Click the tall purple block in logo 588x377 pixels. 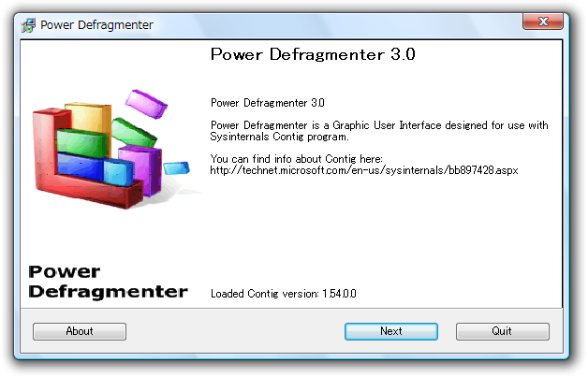pos(141,170)
